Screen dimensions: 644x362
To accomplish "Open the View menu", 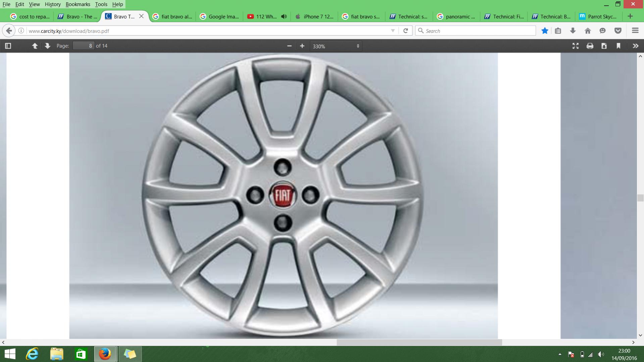I will click(x=34, y=4).
